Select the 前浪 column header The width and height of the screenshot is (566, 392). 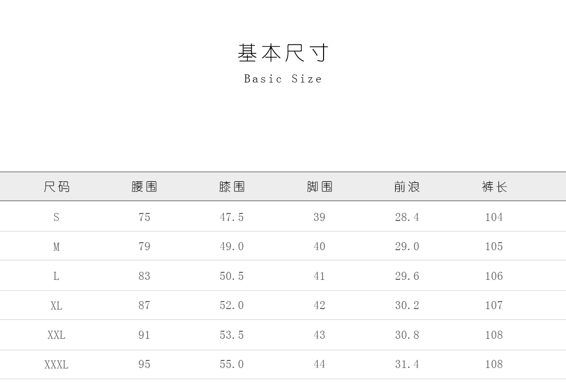(407, 187)
